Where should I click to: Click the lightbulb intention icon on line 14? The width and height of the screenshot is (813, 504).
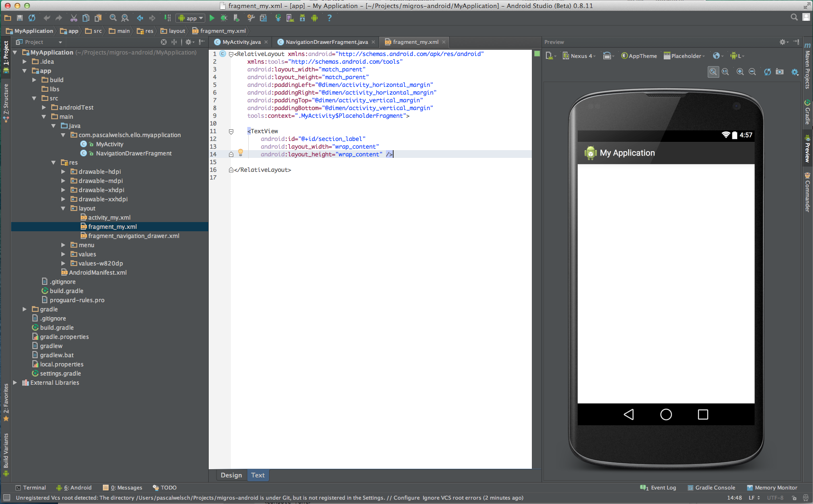tap(241, 153)
